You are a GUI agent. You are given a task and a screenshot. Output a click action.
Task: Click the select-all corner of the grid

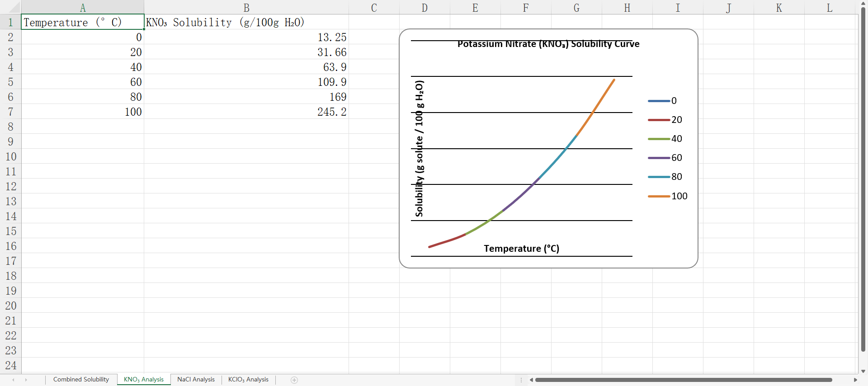(x=10, y=7)
